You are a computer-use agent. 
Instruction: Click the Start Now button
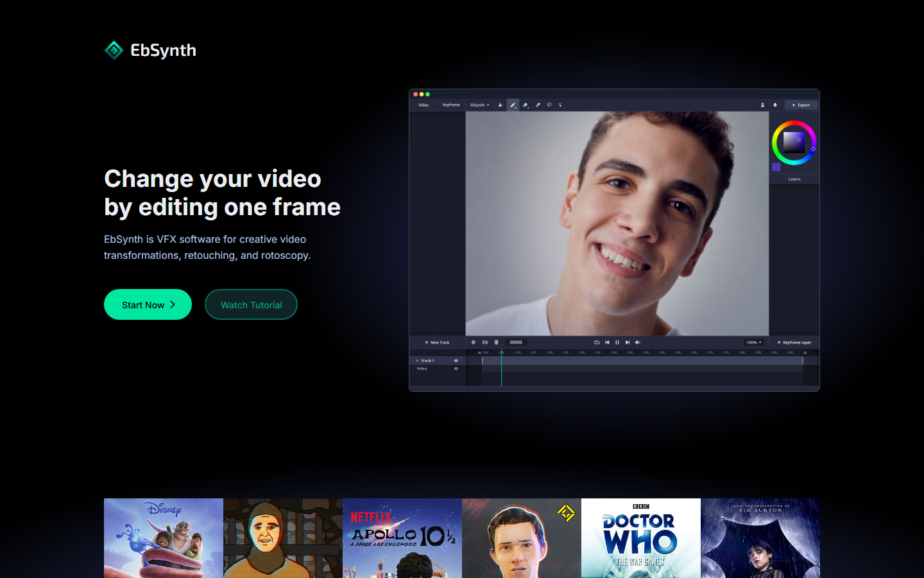[148, 304]
